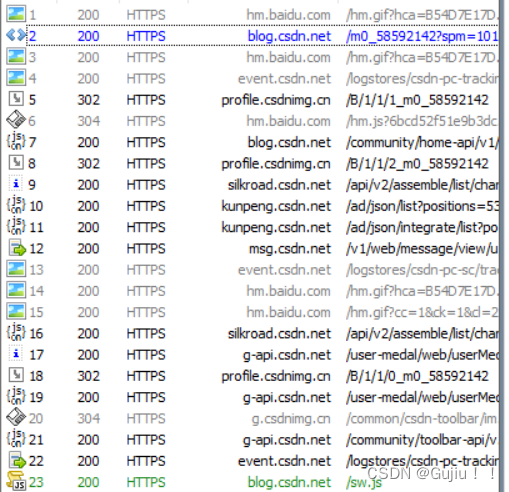Select host g-api.csdn.net in session 17
Viewport: 509px width, 492px height.
(x=287, y=355)
